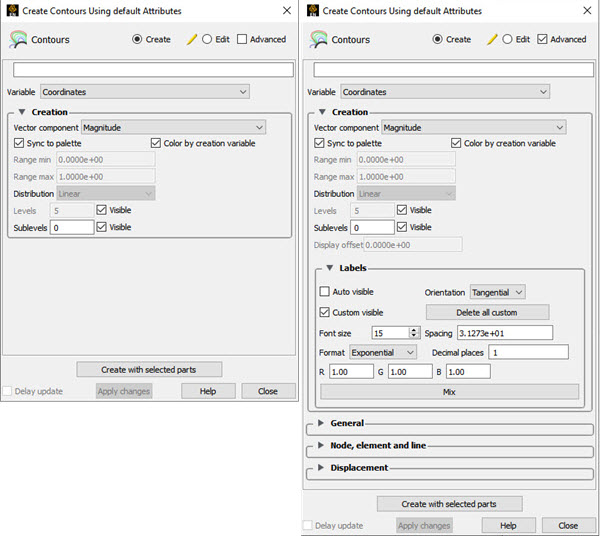Collapse Creation section in left dialog
The height and width of the screenshot is (536, 600).
tap(22, 112)
